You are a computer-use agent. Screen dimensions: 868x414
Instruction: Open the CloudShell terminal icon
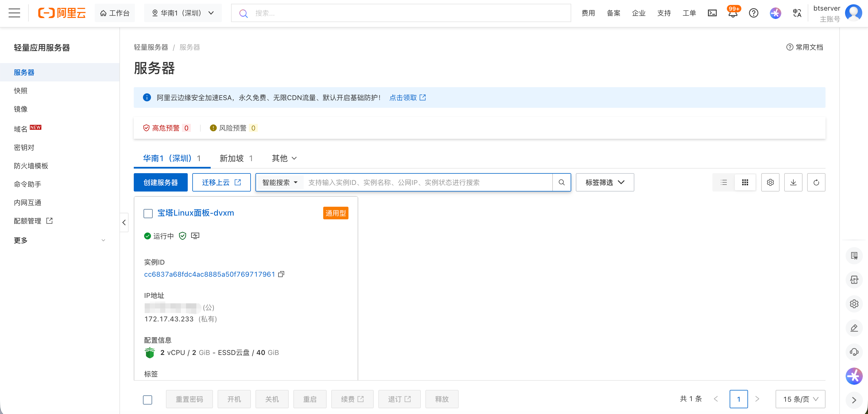click(x=712, y=13)
